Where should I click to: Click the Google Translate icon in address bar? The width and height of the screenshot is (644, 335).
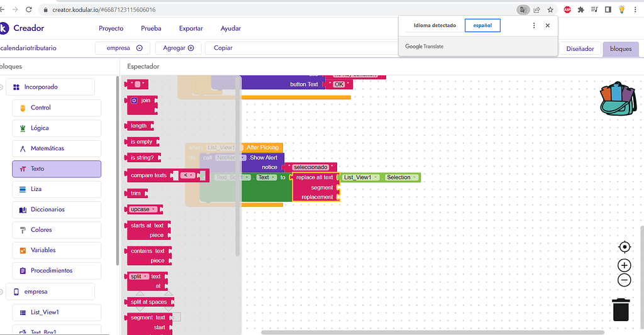coord(522,10)
